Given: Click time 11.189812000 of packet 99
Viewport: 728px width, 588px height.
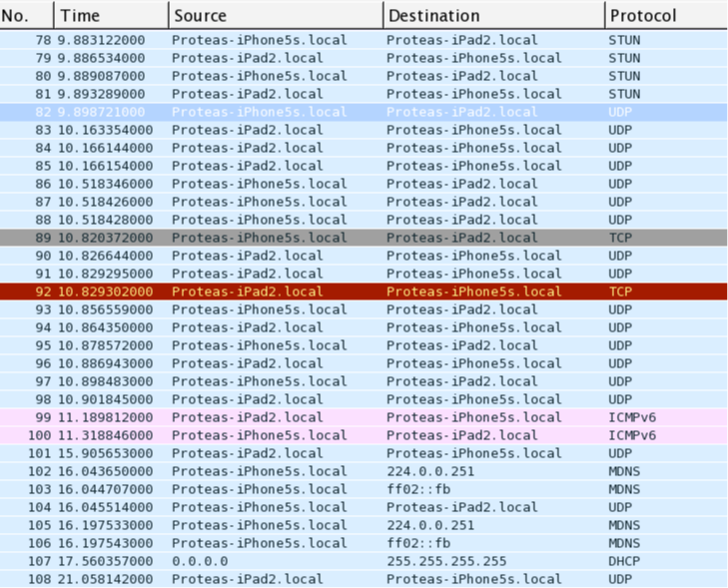Looking at the screenshot, I should [106, 417].
